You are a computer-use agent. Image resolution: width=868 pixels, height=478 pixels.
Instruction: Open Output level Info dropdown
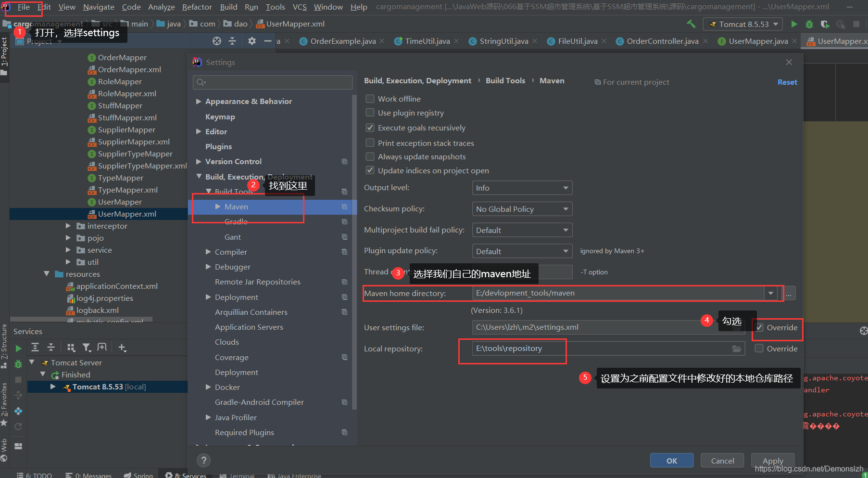coord(522,188)
